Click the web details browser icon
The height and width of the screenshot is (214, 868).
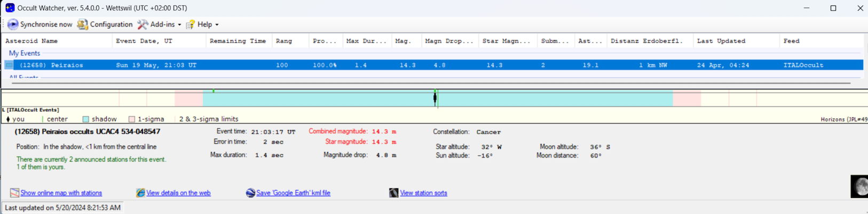[x=140, y=193]
